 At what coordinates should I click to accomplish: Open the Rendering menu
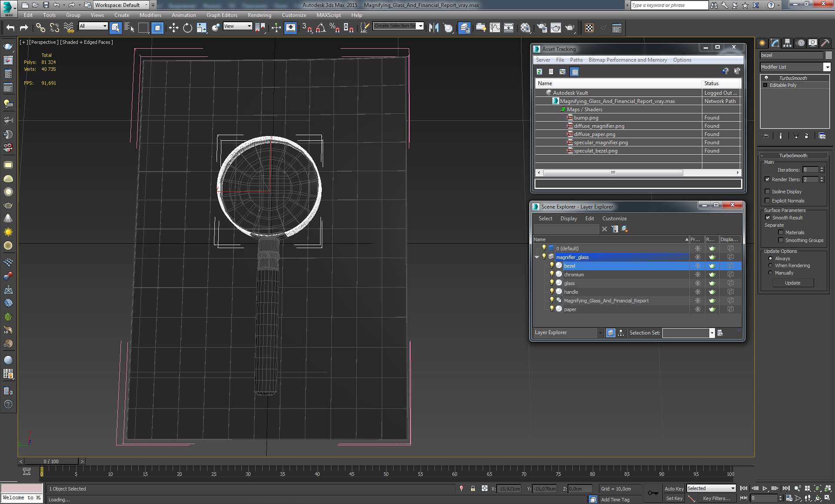pyautogui.click(x=259, y=15)
